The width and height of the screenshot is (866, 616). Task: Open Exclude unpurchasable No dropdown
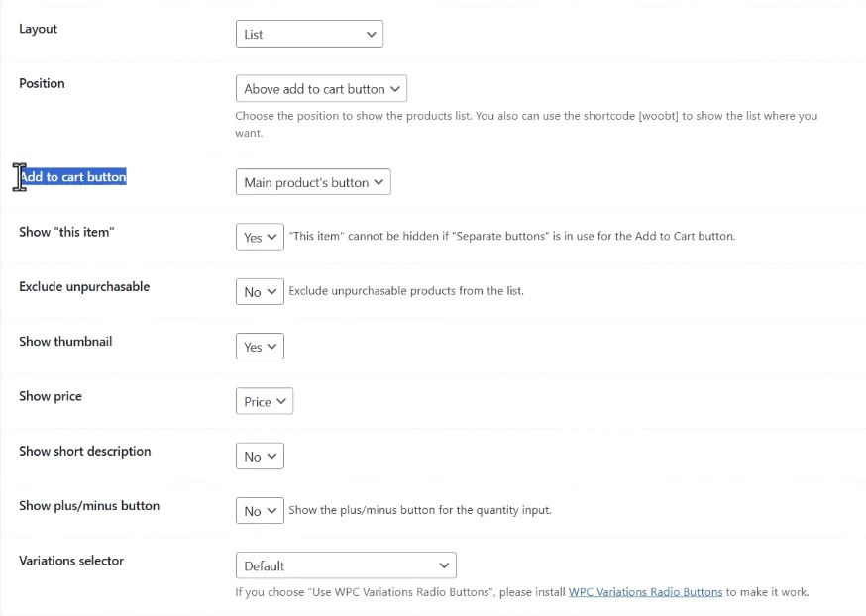pyautogui.click(x=260, y=291)
